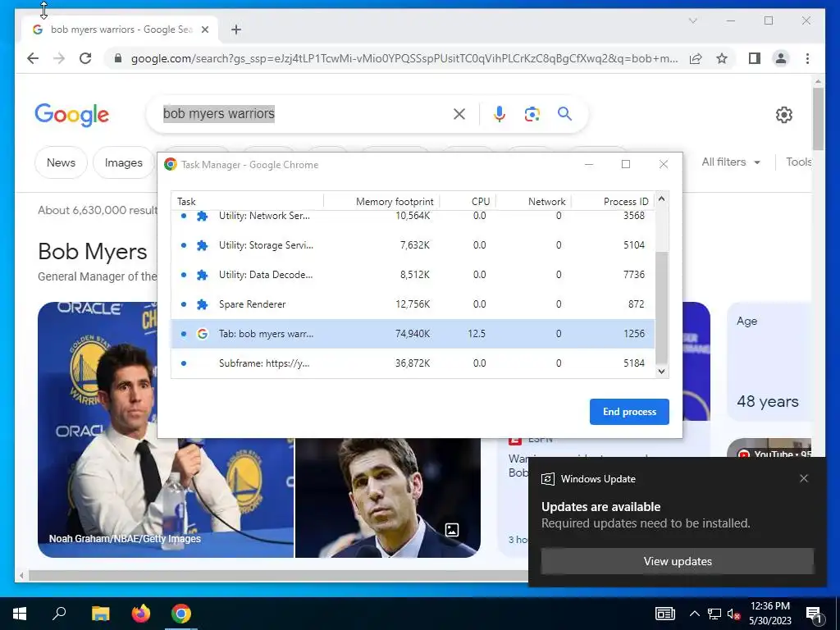Bookmark this page with star icon
This screenshot has height=630, width=840.
[722, 58]
